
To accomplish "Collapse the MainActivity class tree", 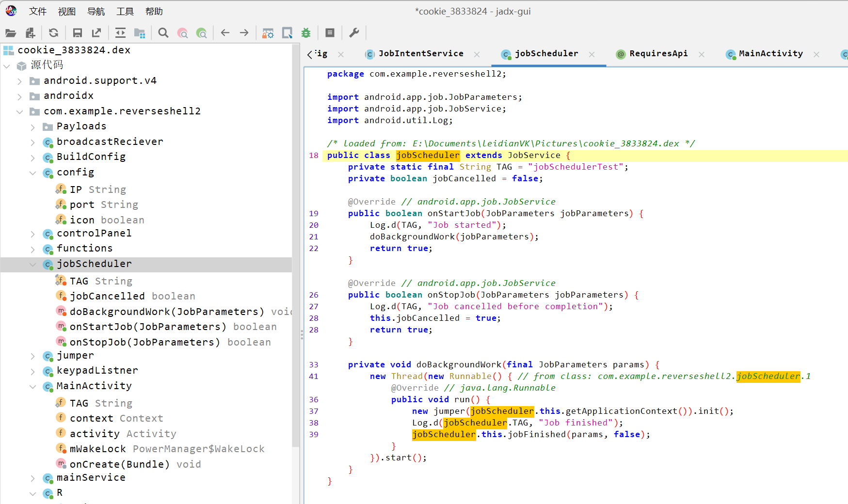I will pyautogui.click(x=32, y=387).
